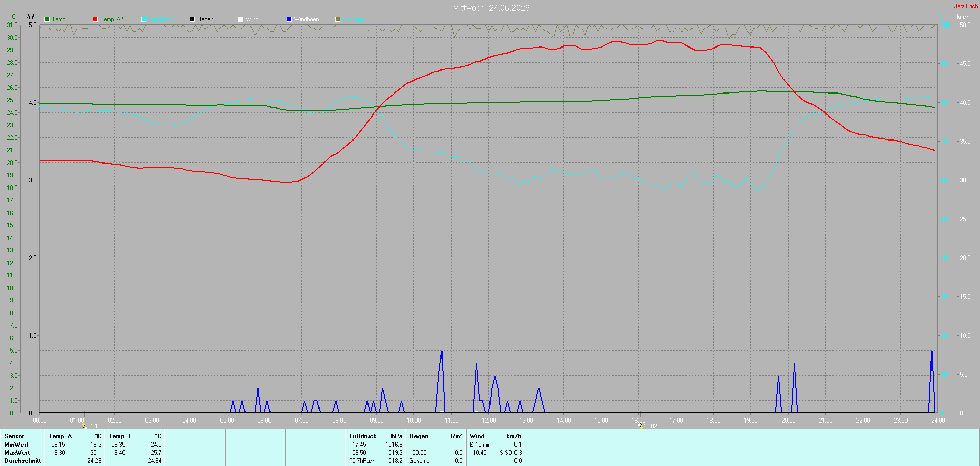Click the 'Jarz Erich' author text
This screenshot has height=466, width=980.
(966, 6)
